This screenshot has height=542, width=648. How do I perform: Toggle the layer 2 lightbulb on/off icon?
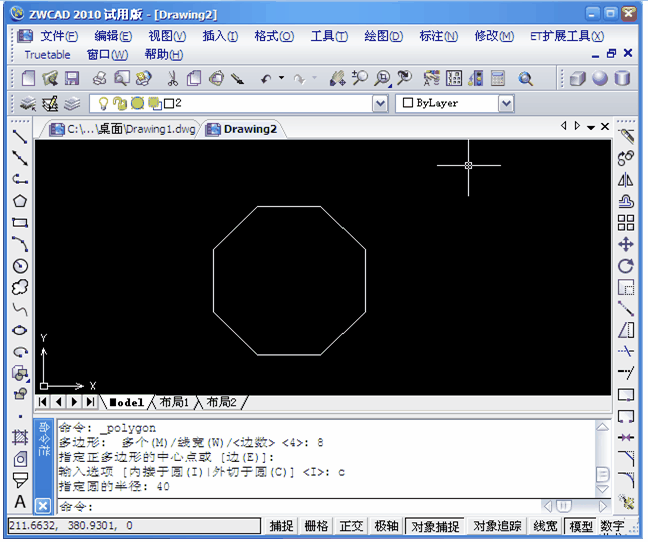coord(103,103)
